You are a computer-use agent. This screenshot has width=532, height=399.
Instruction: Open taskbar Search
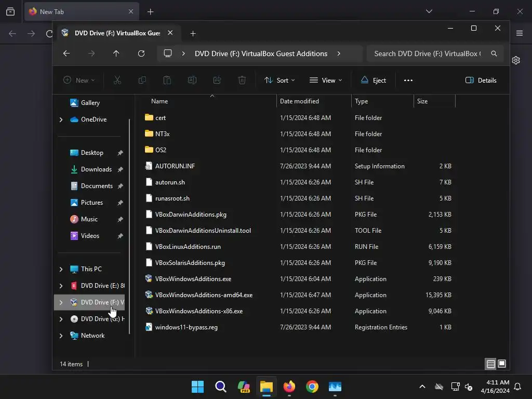[x=220, y=387]
